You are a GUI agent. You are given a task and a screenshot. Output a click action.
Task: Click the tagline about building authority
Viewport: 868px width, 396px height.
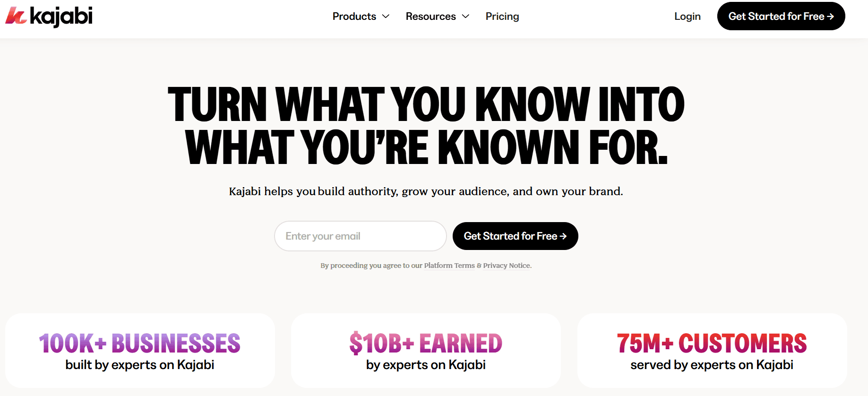click(x=426, y=191)
